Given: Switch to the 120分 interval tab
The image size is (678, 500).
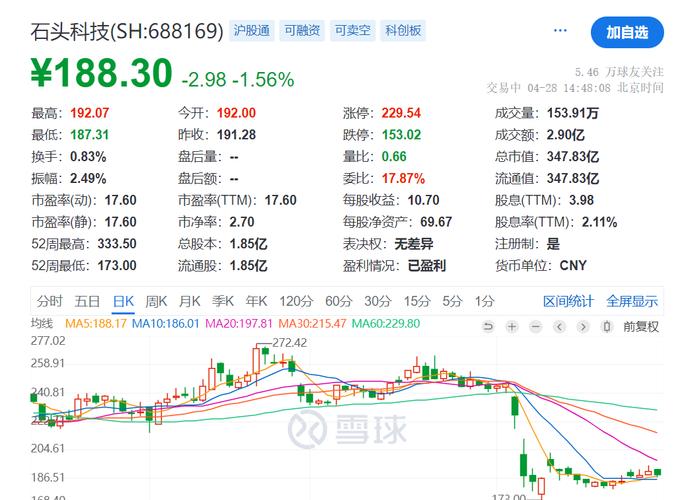Looking at the screenshot, I should 296,301.
